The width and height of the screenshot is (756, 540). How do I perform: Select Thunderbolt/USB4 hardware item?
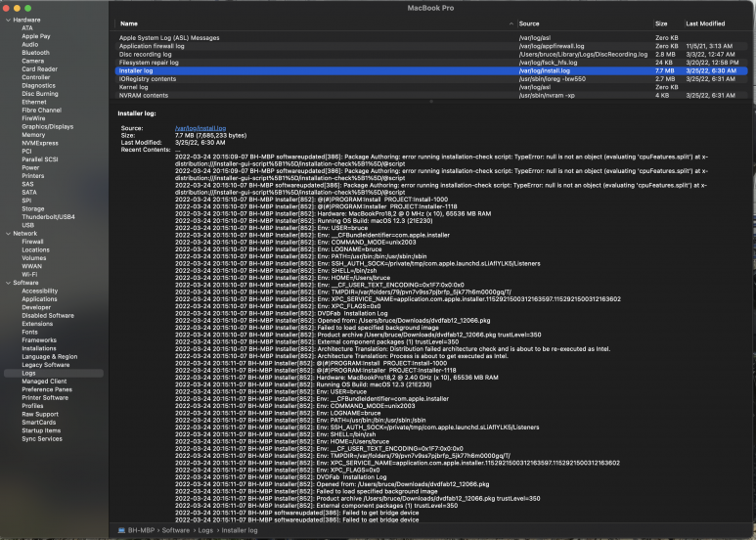48,217
